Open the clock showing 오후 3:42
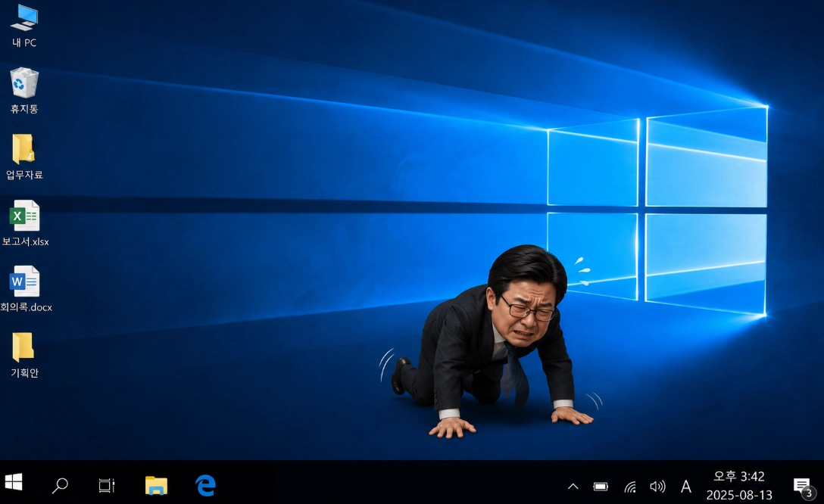The width and height of the screenshot is (824, 504). pos(739,476)
